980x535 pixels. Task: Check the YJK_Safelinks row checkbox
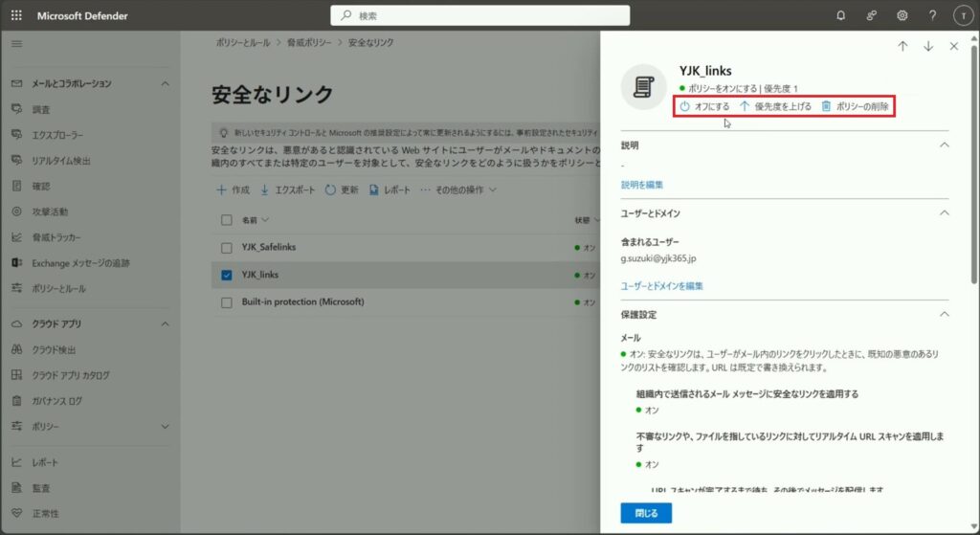point(226,248)
